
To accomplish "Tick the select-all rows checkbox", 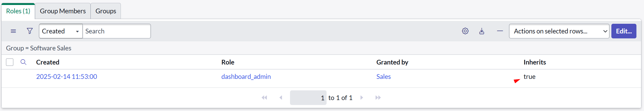I will click(10, 62).
